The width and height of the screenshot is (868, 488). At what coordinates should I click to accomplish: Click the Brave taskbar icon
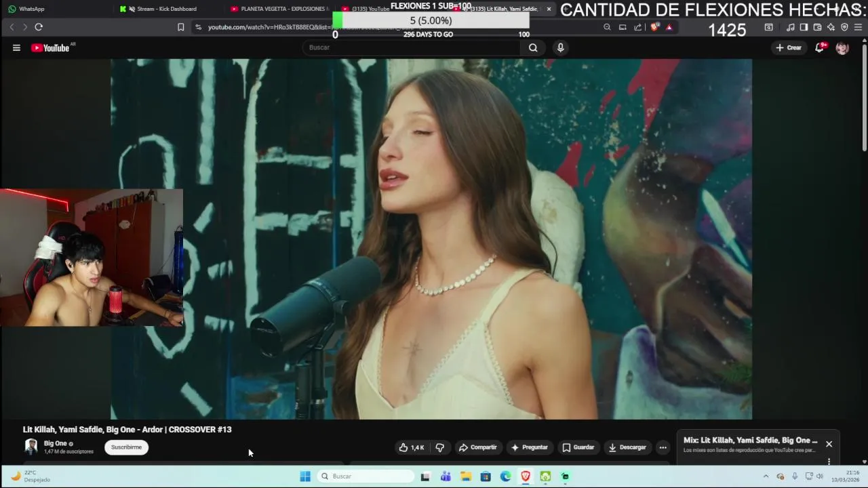point(526,476)
